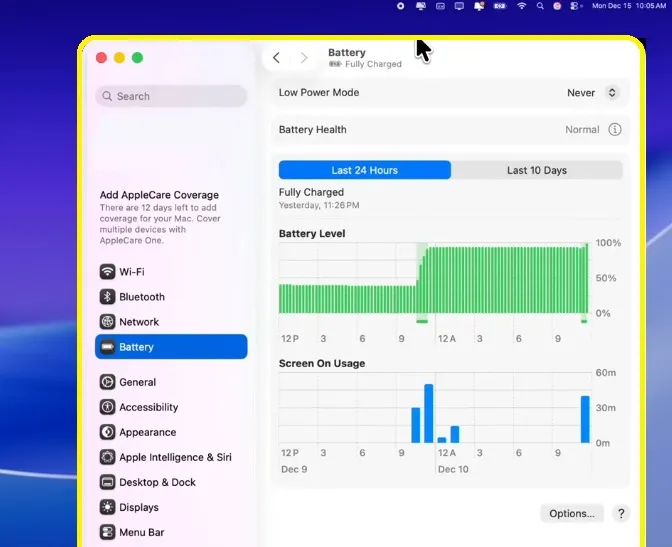Go back with the left chevron
This screenshot has height=547, width=672.
coord(276,57)
